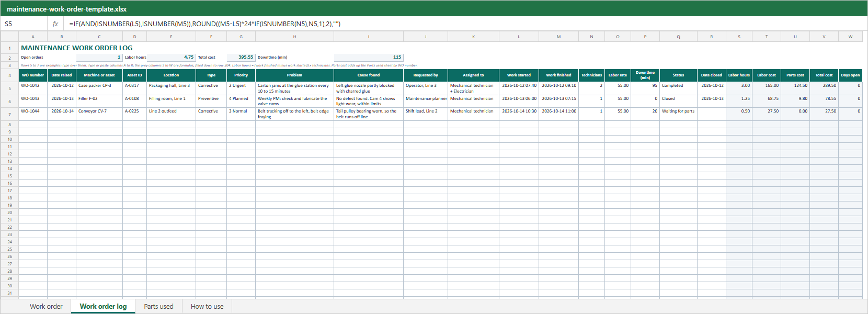Open the Parts used sheet tab

point(158,307)
